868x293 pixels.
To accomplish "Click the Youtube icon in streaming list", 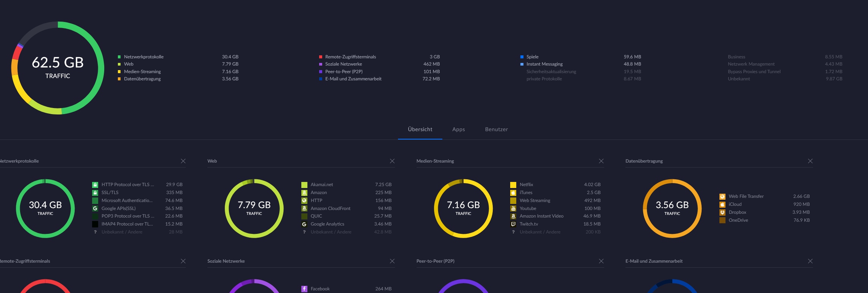I will 513,208.
